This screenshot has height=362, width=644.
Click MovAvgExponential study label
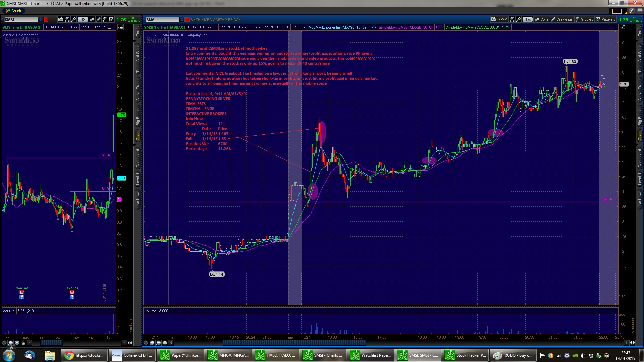(337, 27)
